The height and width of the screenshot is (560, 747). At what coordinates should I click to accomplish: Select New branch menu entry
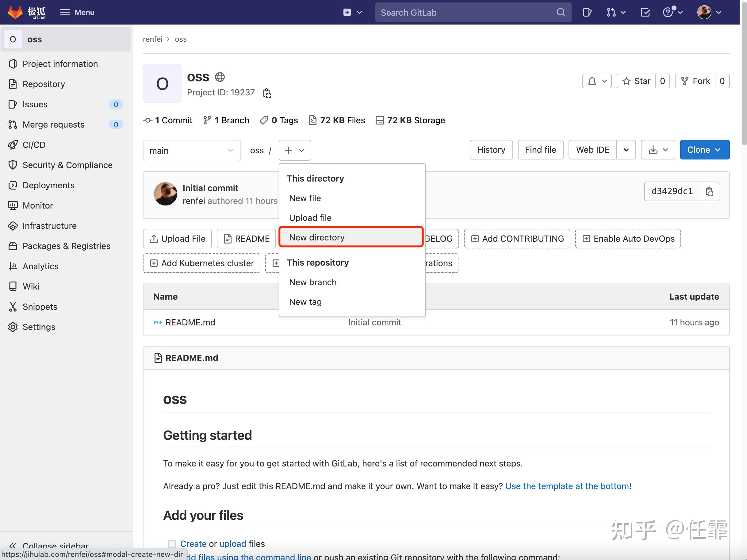pos(313,282)
